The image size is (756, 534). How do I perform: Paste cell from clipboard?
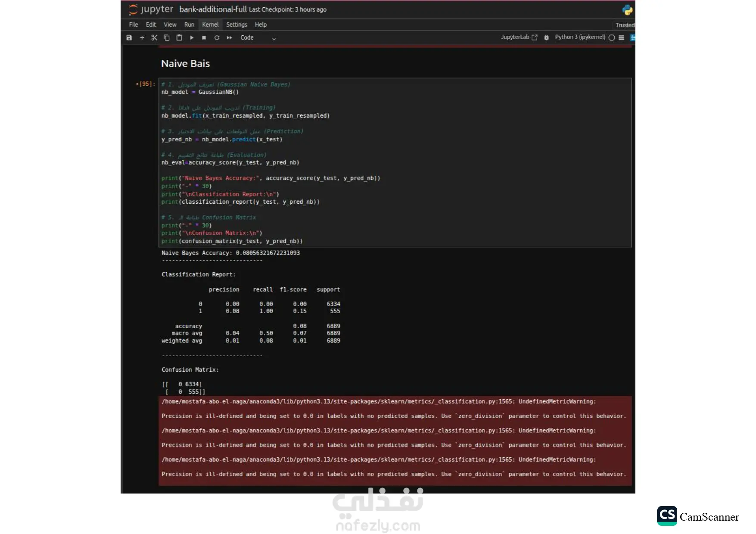click(x=179, y=38)
